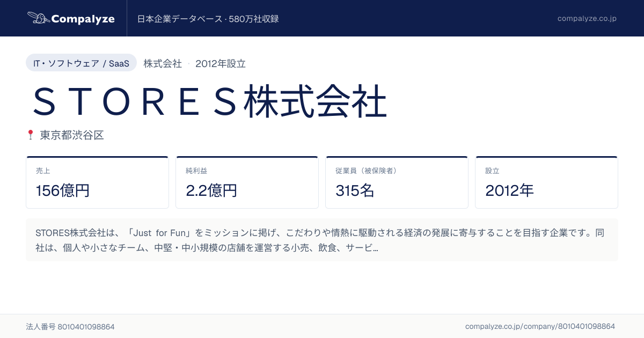Click the 156億円 revenue value
The width and height of the screenshot is (644, 338).
63,190
